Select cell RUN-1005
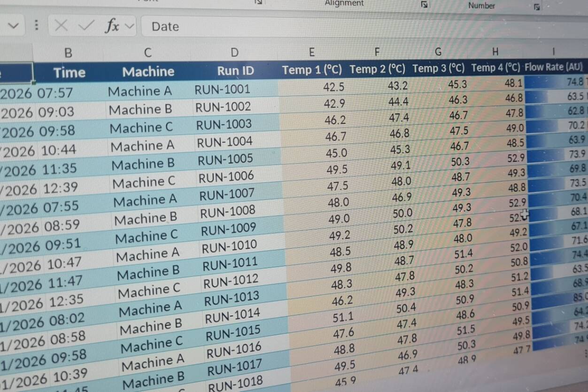The width and height of the screenshot is (588, 392). click(225, 160)
